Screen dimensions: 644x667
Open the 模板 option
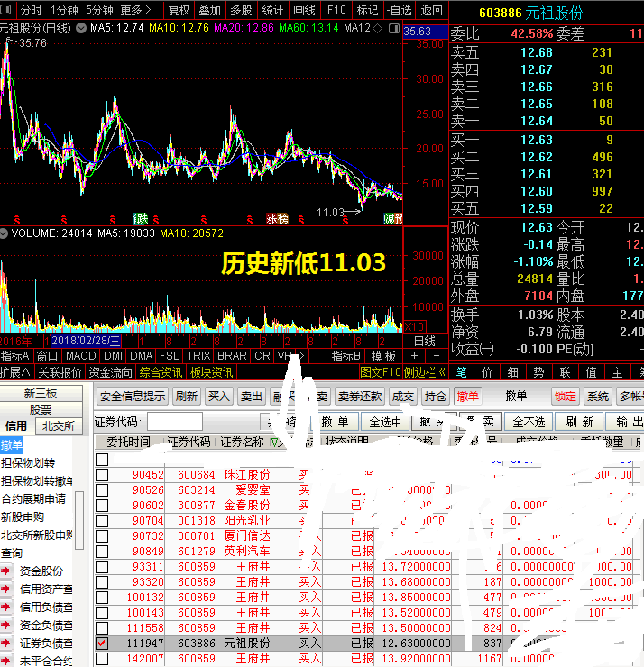(x=383, y=356)
